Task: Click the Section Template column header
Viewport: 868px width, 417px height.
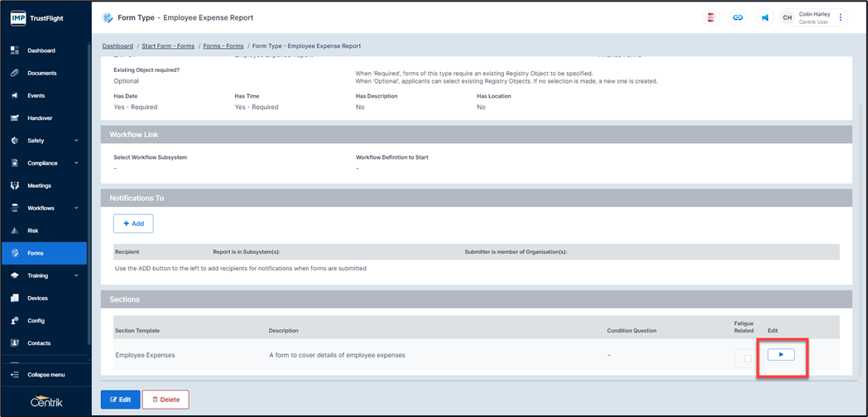Action: click(x=137, y=331)
